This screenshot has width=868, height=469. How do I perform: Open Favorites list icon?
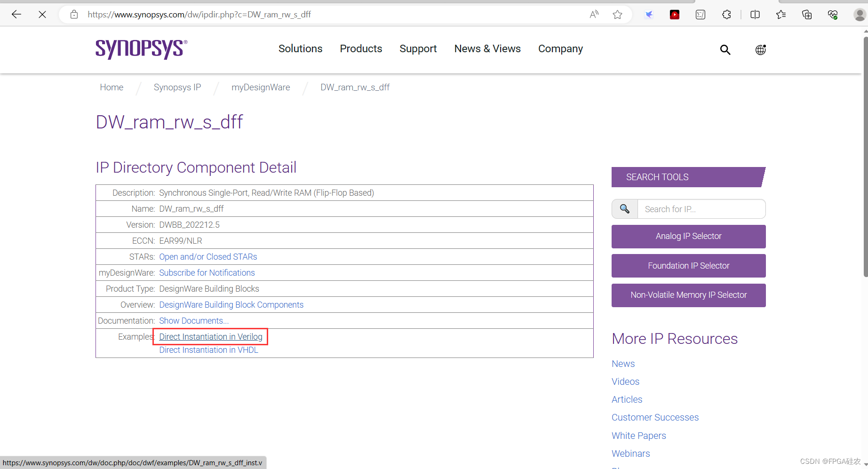click(781, 15)
